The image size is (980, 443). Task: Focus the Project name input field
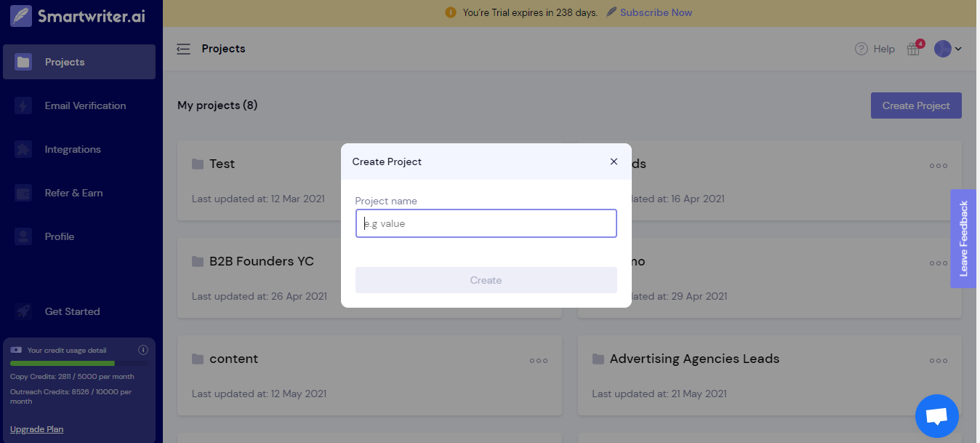pyautogui.click(x=486, y=223)
